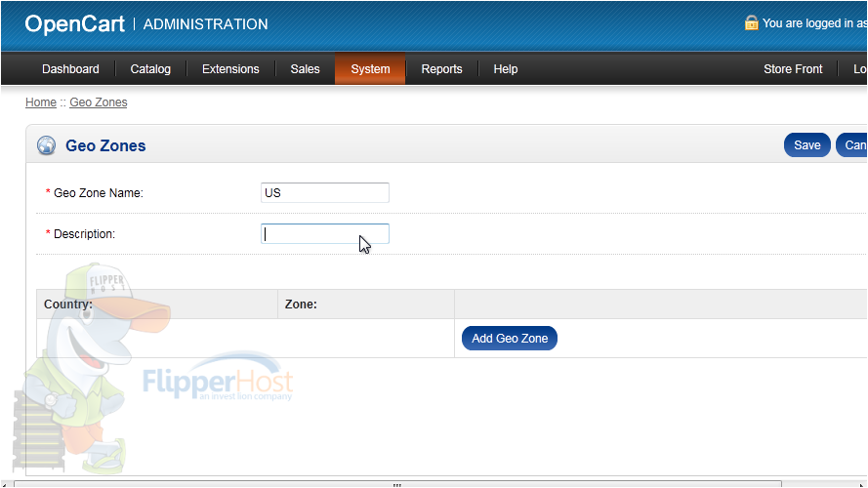Open the Catalog menu

(150, 69)
